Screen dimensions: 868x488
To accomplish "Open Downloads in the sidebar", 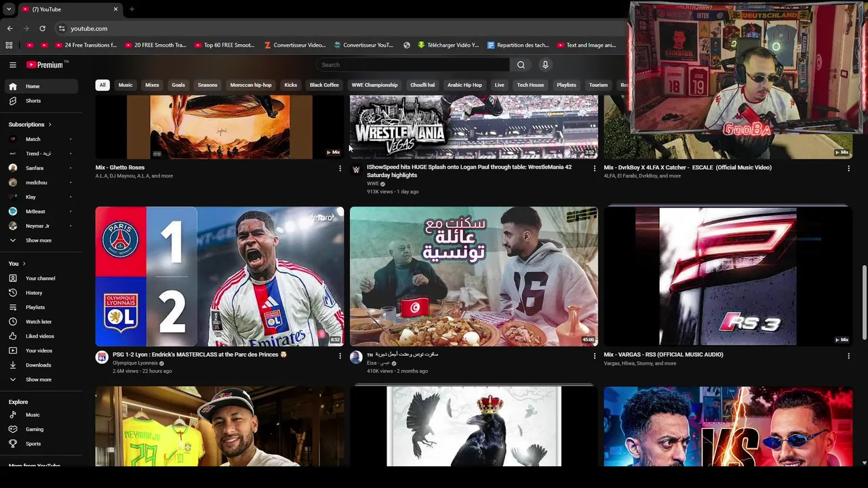I will point(41,365).
